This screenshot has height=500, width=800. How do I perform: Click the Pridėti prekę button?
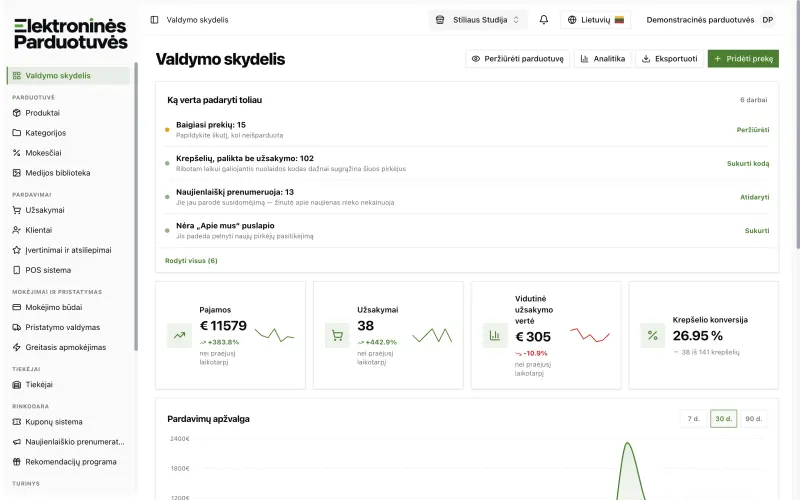[743, 59]
